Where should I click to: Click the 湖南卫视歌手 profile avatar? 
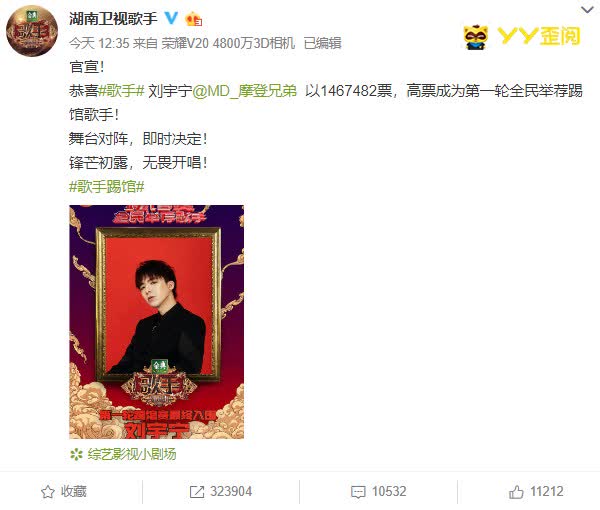pyautogui.click(x=32, y=31)
